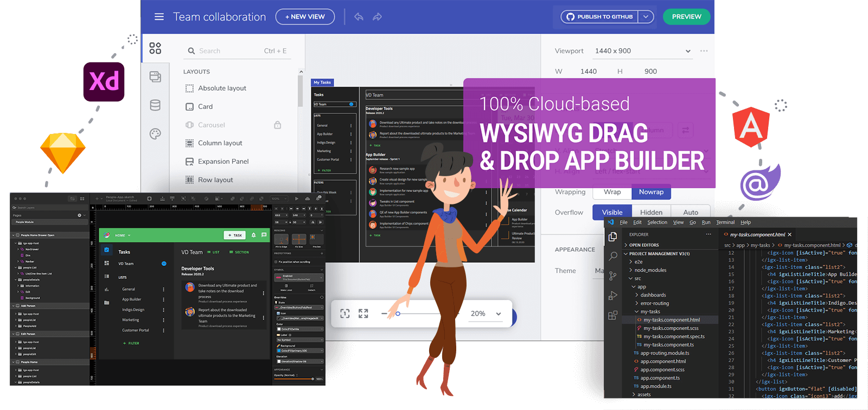
Task: Open the views panel icon in the App Builder sidebar
Action: (155, 76)
